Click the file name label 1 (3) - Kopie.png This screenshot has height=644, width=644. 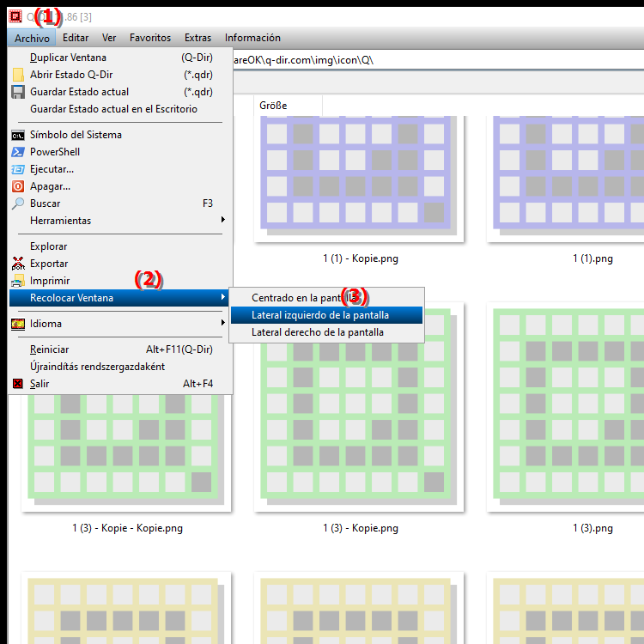point(361,528)
